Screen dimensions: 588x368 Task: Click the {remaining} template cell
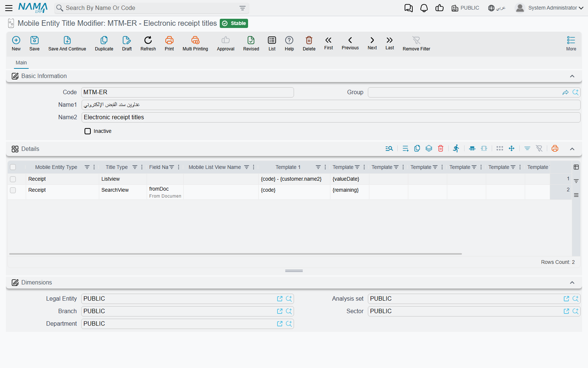[x=349, y=192]
